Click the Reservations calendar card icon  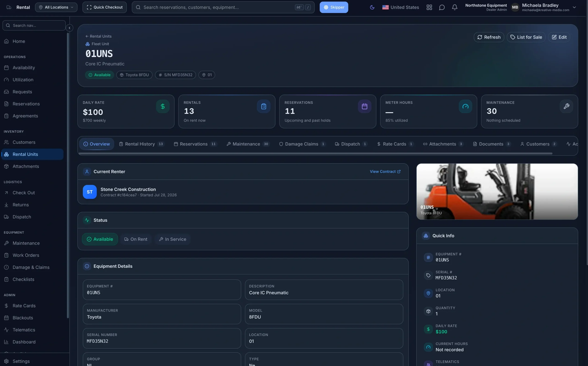click(x=364, y=106)
